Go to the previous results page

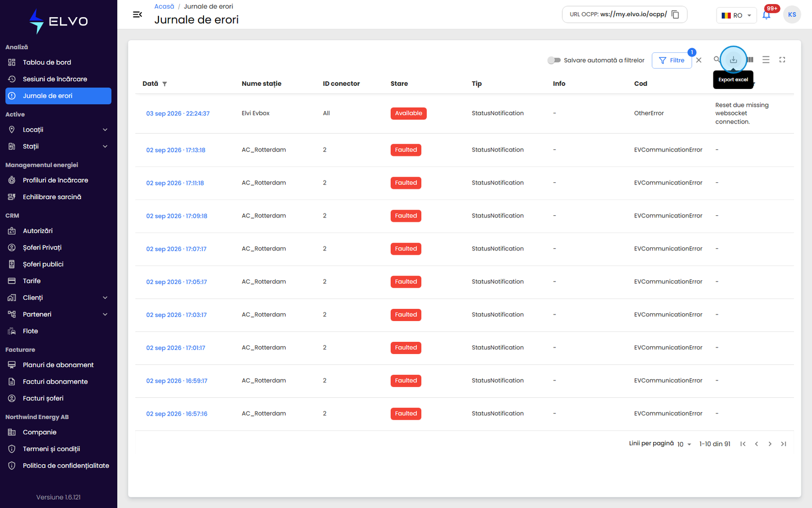coord(756,444)
